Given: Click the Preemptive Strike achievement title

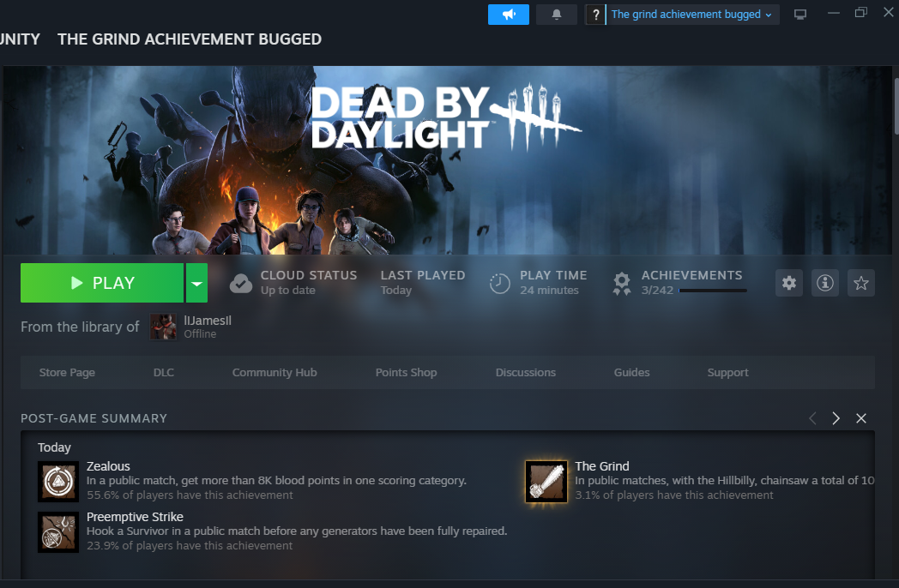Looking at the screenshot, I should 135,517.
